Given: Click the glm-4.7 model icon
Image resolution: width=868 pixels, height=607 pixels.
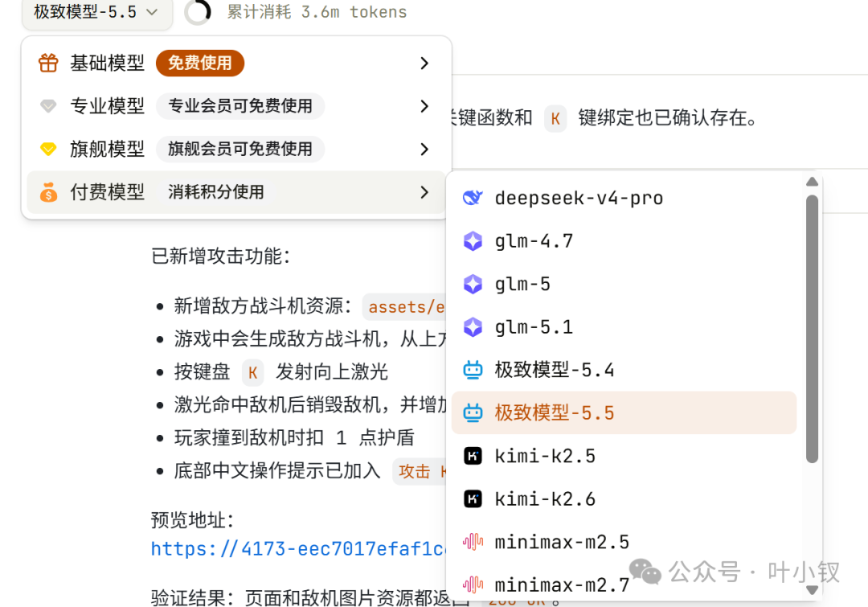Looking at the screenshot, I should (x=473, y=241).
